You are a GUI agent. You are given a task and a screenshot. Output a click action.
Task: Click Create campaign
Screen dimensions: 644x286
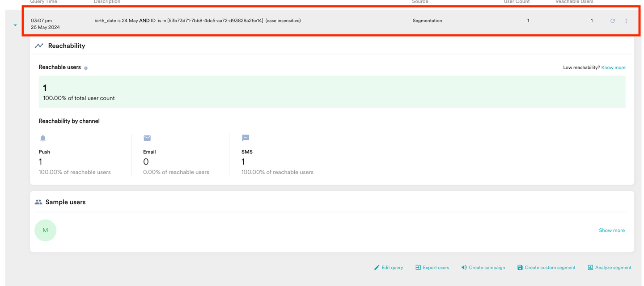[x=483, y=267]
